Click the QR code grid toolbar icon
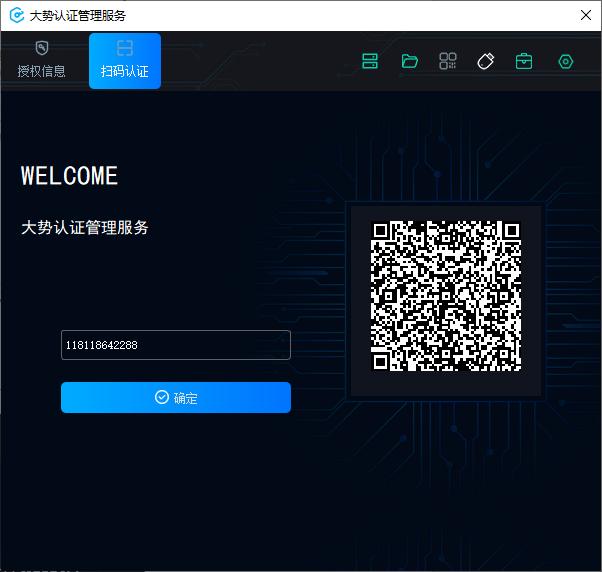The height and width of the screenshot is (572, 602). click(448, 61)
